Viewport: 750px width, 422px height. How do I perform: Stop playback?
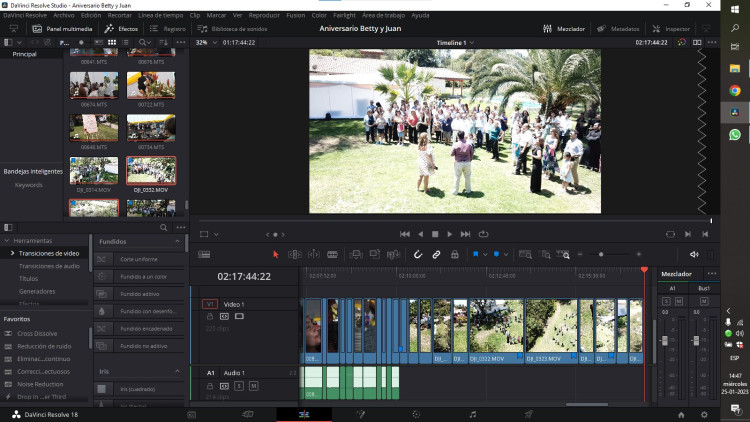click(435, 234)
